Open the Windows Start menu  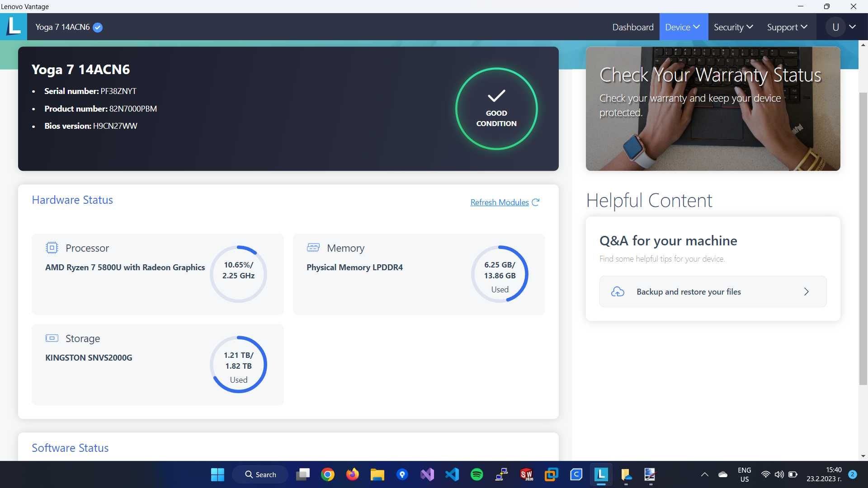[x=217, y=474]
